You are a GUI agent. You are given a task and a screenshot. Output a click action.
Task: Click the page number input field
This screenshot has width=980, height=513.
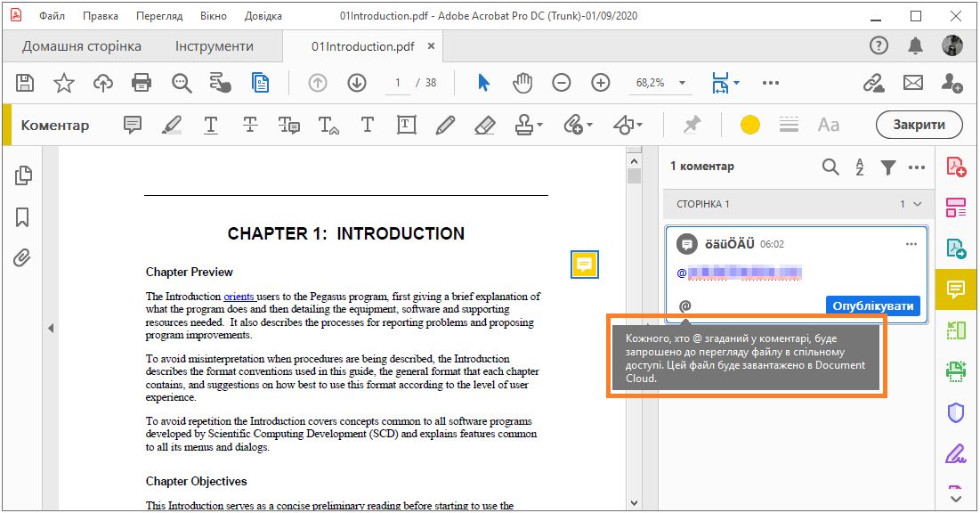pos(398,83)
